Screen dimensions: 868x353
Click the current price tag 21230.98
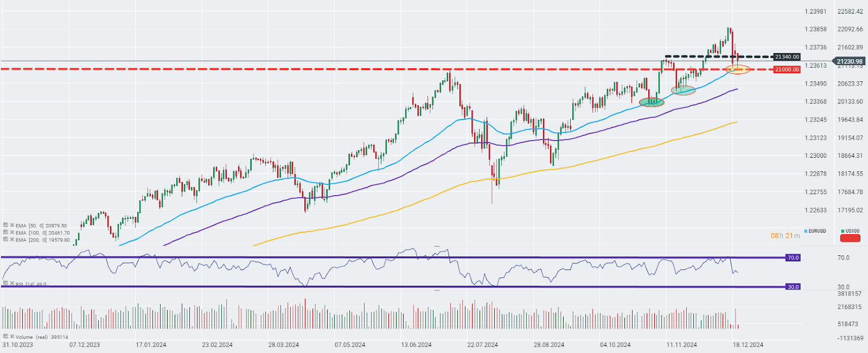pyautogui.click(x=850, y=62)
